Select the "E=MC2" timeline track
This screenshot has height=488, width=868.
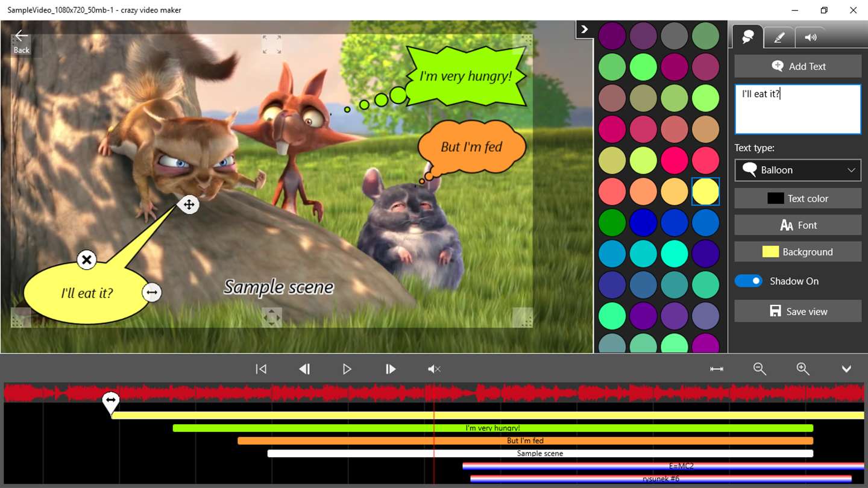pyautogui.click(x=663, y=466)
